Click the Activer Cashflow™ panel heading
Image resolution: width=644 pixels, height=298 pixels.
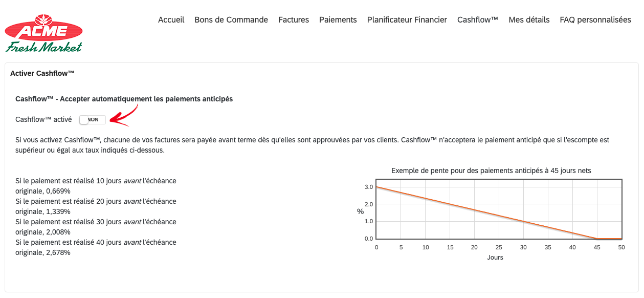[42, 73]
